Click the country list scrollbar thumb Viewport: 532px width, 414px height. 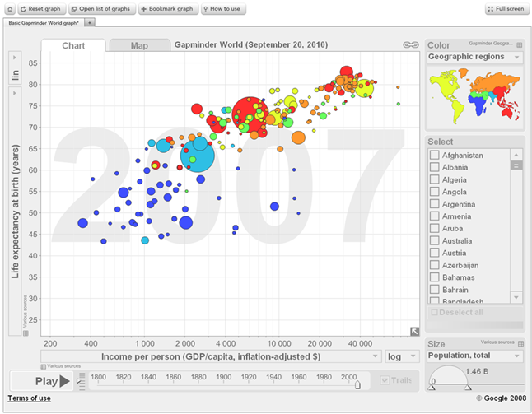pyautogui.click(x=516, y=165)
